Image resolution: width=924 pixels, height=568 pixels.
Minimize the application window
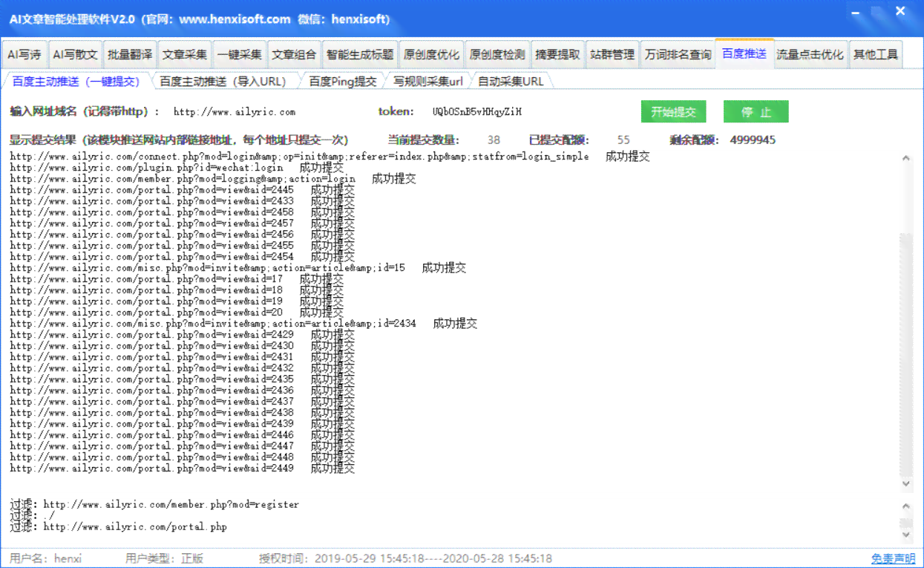[x=856, y=13]
